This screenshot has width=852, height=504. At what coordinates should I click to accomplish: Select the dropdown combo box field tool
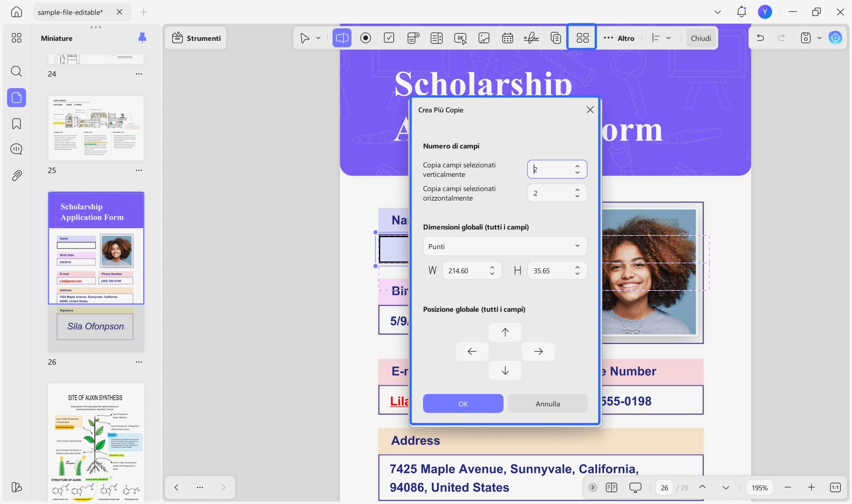413,38
